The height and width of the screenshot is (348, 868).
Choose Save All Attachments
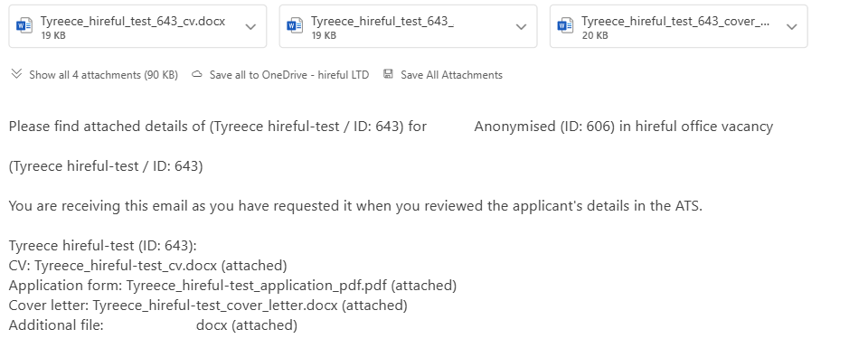[x=452, y=75]
